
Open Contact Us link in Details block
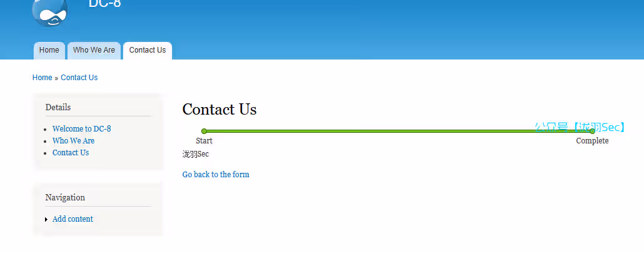click(71, 153)
